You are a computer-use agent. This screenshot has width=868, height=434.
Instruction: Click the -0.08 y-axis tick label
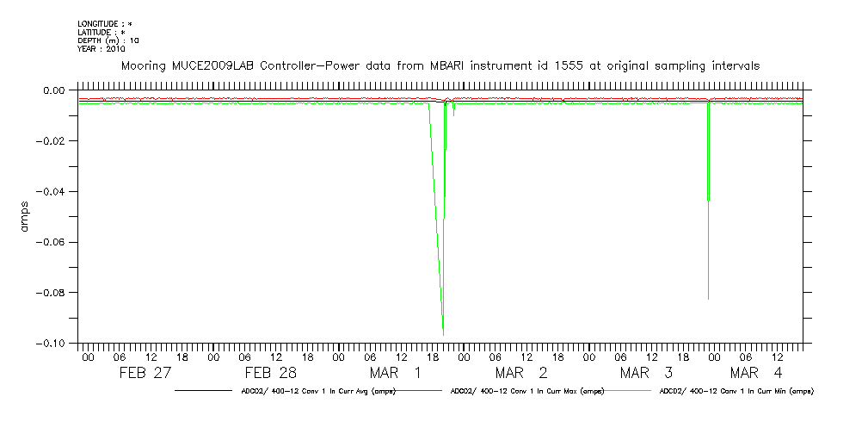click(51, 293)
